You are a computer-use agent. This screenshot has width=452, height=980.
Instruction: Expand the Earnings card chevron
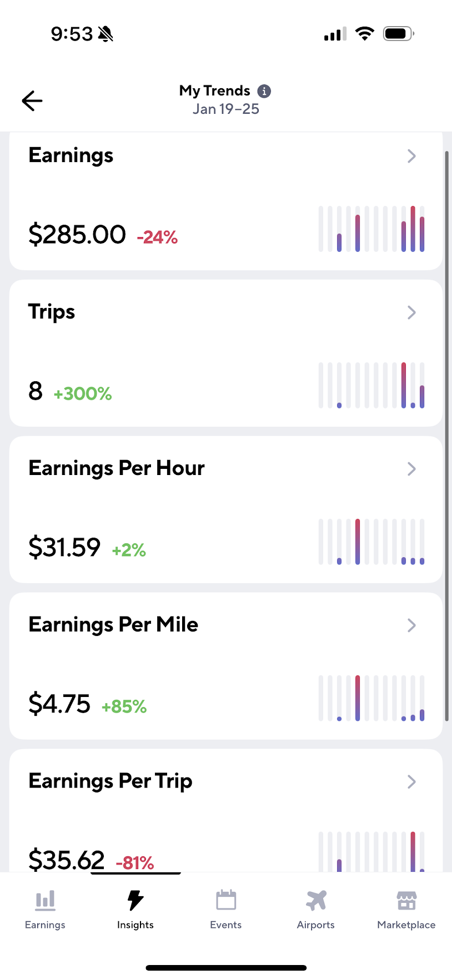pos(411,156)
